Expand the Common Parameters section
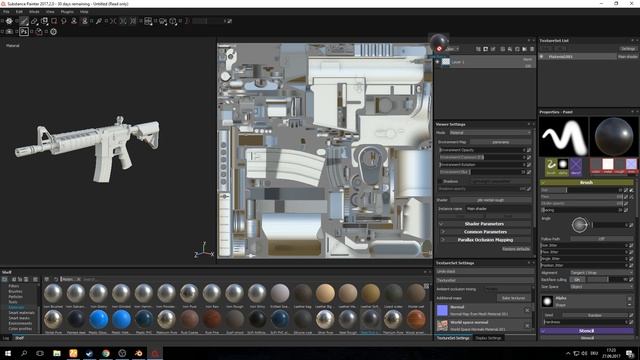Image resolution: width=640 pixels, height=360 pixels. (x=484, y=232)
